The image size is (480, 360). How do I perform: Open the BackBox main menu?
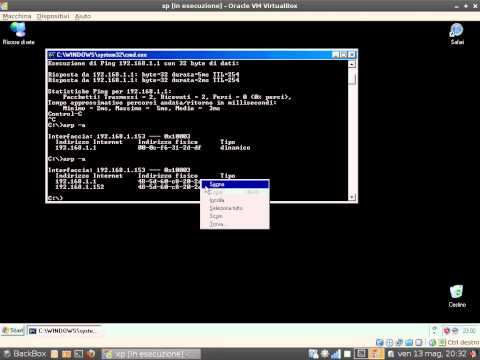pos(24,354)
